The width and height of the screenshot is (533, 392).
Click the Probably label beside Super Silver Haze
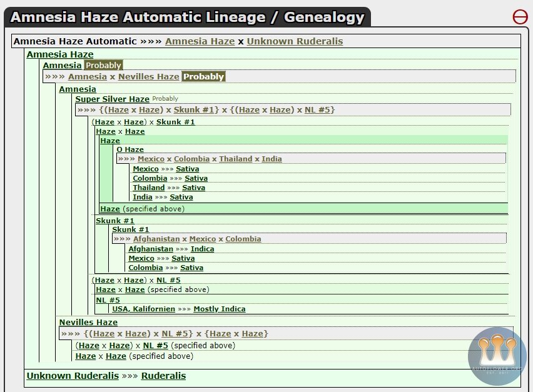coord(164,98)
